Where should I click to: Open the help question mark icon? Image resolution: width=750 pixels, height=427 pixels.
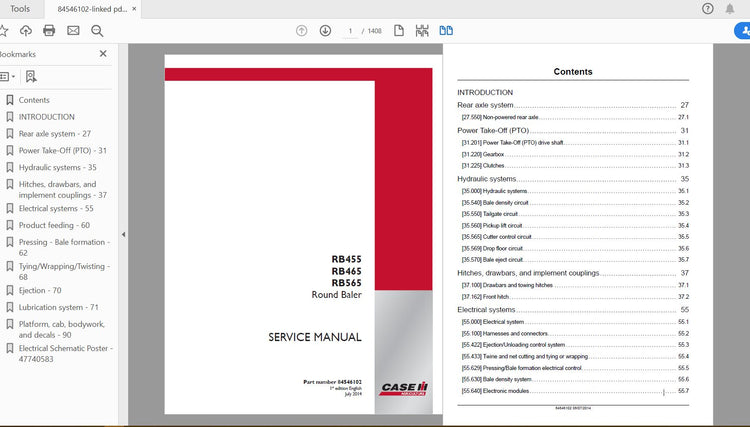[x=707, y=9]
